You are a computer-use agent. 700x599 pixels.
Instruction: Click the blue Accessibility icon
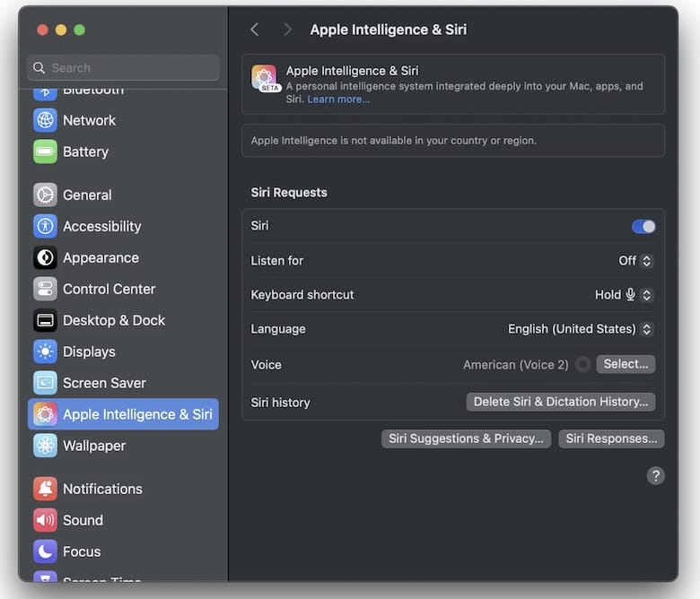[45, 226]
